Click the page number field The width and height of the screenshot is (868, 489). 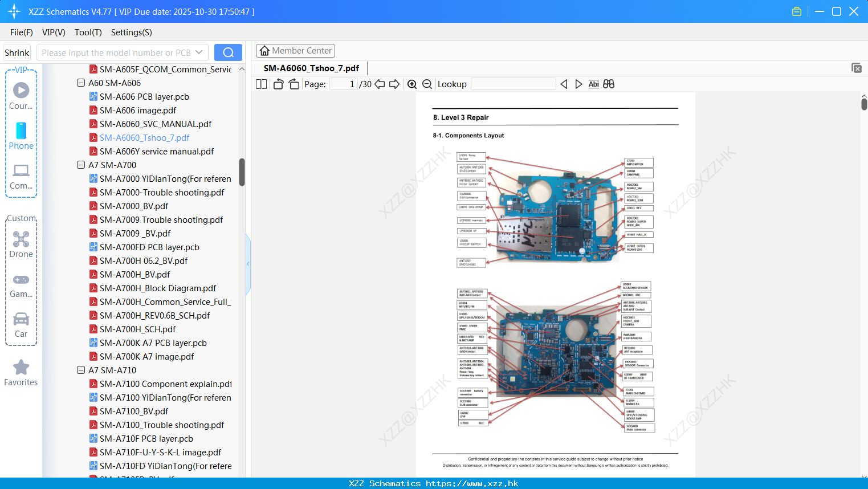coord(344,84)
